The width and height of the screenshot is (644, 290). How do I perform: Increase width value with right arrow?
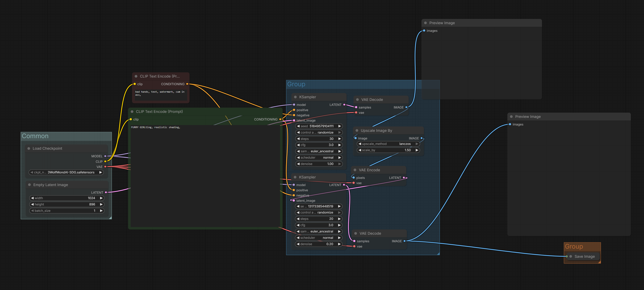coord(101,198)
